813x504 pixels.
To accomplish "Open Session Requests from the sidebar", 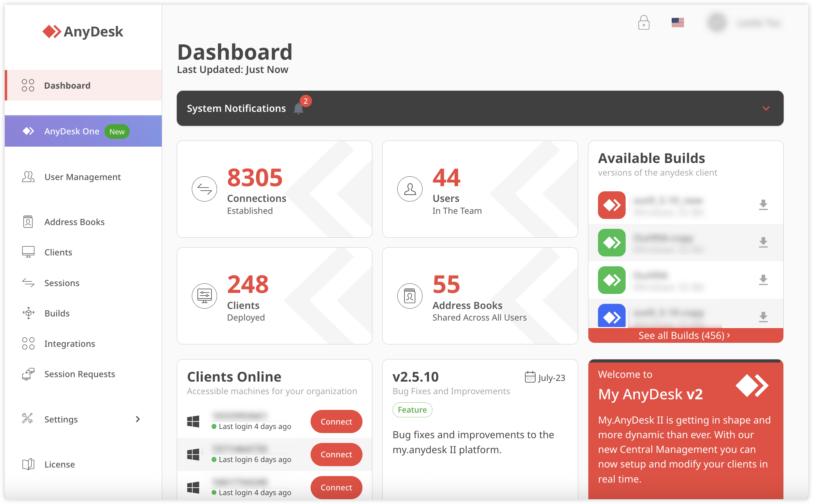I will (x=80, y=374).
